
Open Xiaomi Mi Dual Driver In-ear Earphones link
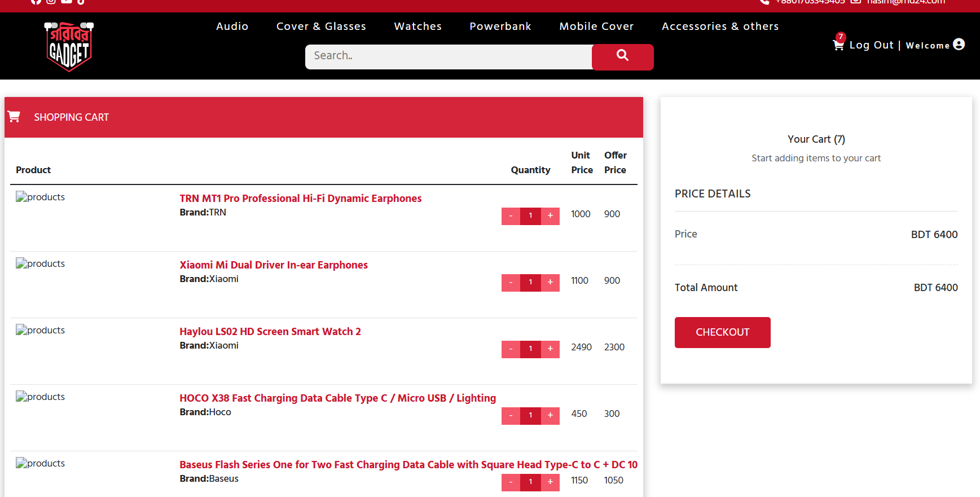274,265
